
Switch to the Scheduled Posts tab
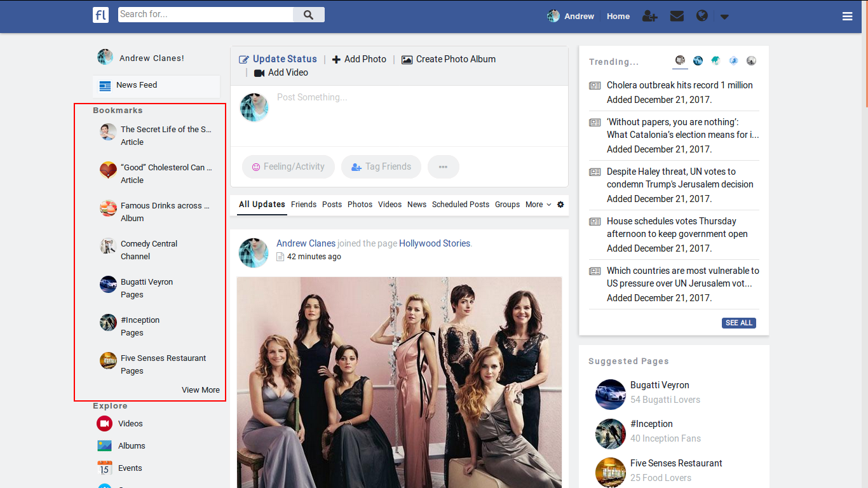(x=460, y=205)
